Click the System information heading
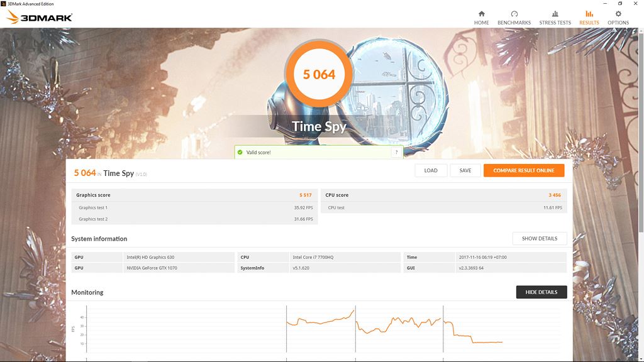This screenshot has width=644, height=362. pos(99,239)
